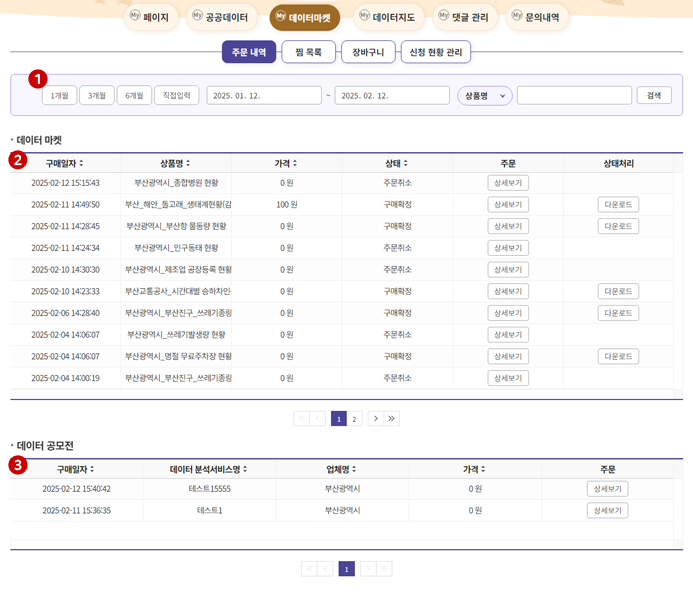Edit the end date 2025. 02. 12. field
The width and height of the screenshot is (693, 593).
[392, 95]
